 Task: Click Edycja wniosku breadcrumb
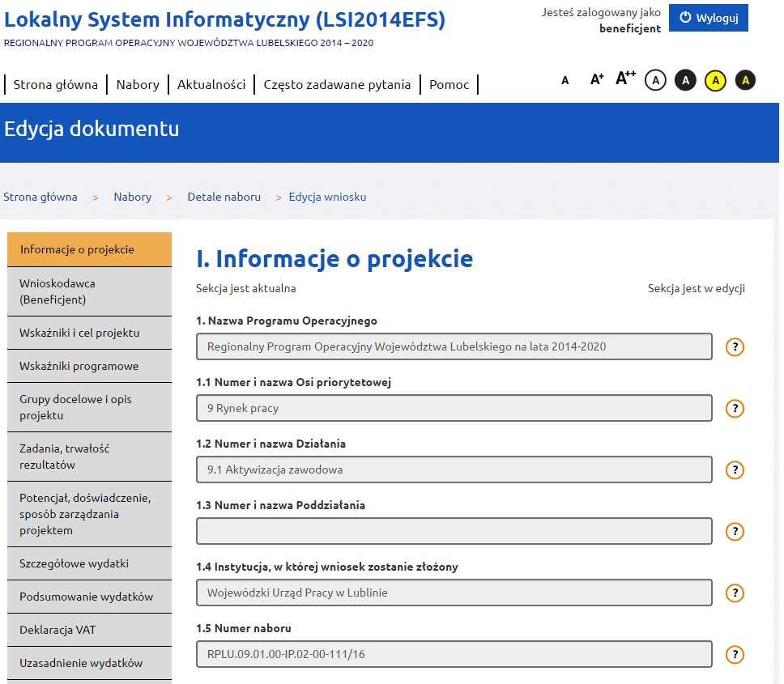[327, 197]
